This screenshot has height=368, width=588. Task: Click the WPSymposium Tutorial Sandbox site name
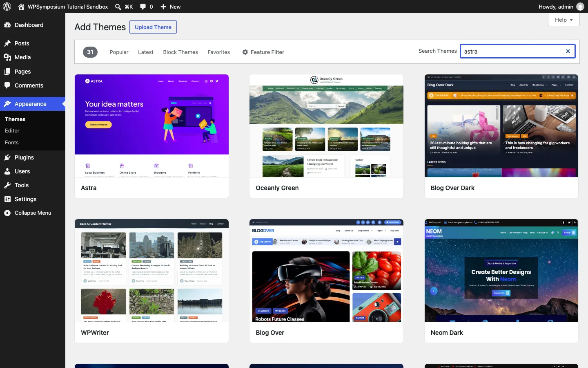pos(68,7)
